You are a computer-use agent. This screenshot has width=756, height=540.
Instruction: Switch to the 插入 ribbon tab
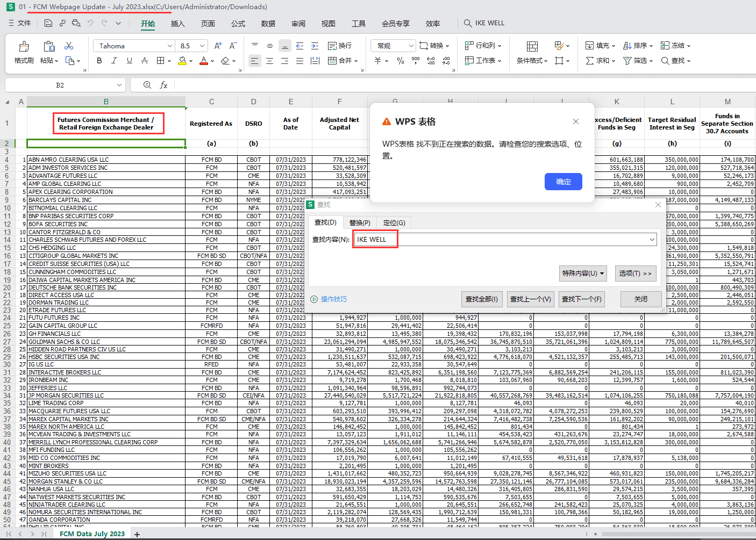[177, 24]
